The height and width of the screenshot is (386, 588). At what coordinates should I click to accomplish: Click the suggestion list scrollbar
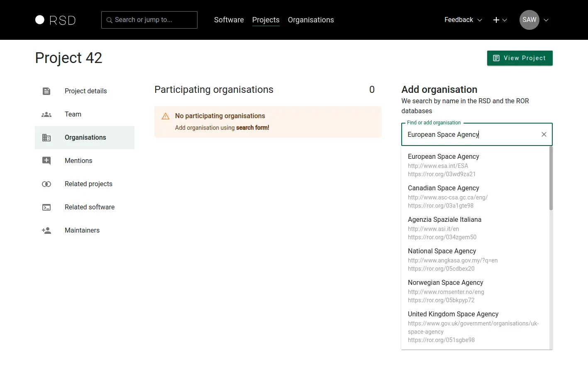(551, 178)
